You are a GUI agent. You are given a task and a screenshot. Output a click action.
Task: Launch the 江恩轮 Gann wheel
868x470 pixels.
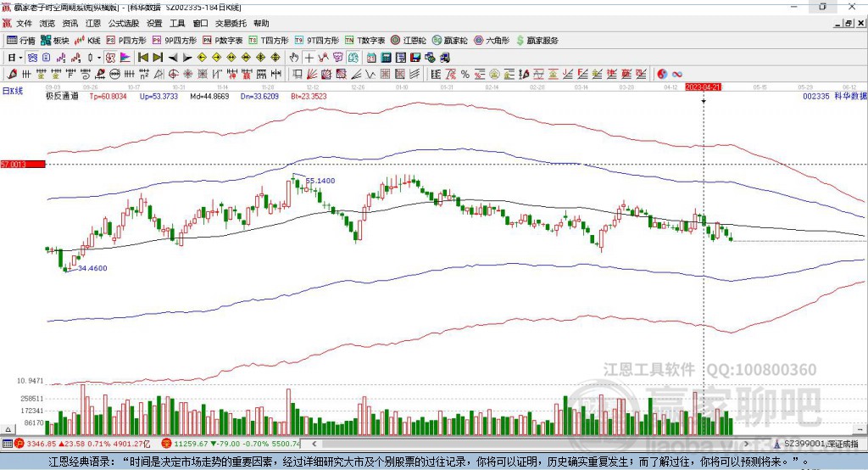(409, 41)
